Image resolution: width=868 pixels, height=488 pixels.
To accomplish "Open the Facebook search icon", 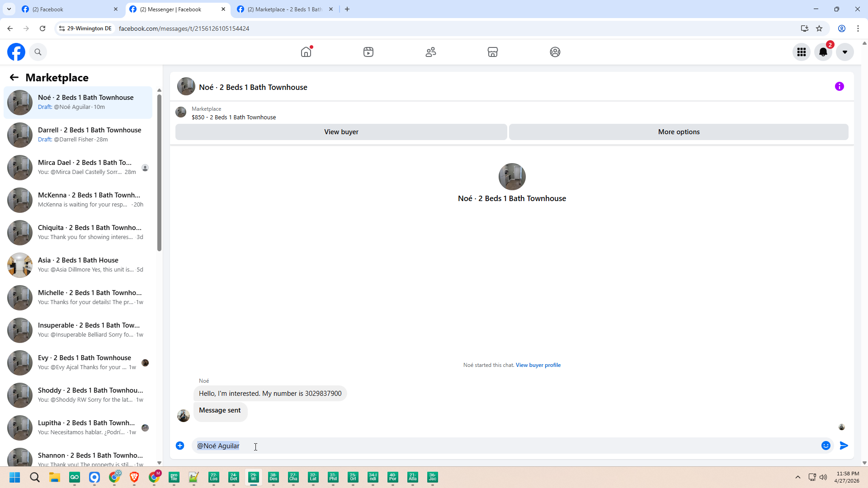I will tap(38, 52).
